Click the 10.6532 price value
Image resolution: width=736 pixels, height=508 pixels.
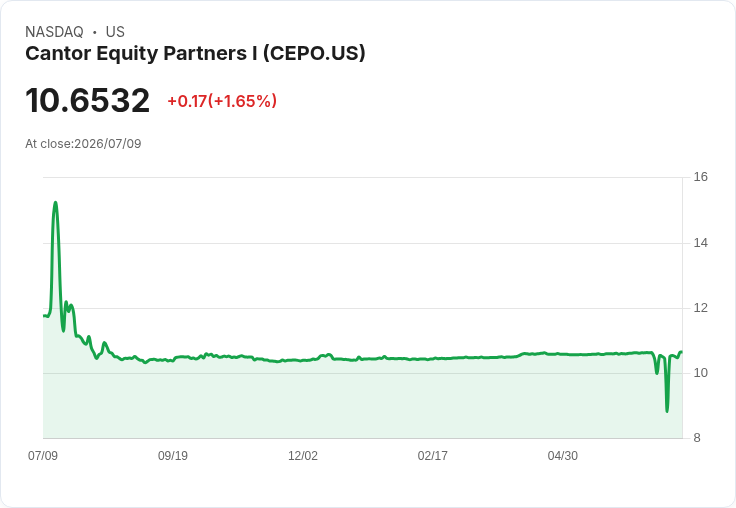coord(88,100)
